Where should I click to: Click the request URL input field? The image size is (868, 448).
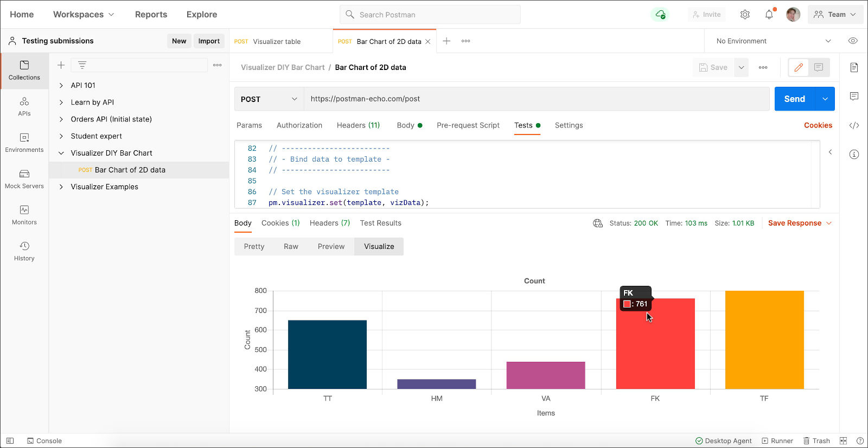pos(537,99)
